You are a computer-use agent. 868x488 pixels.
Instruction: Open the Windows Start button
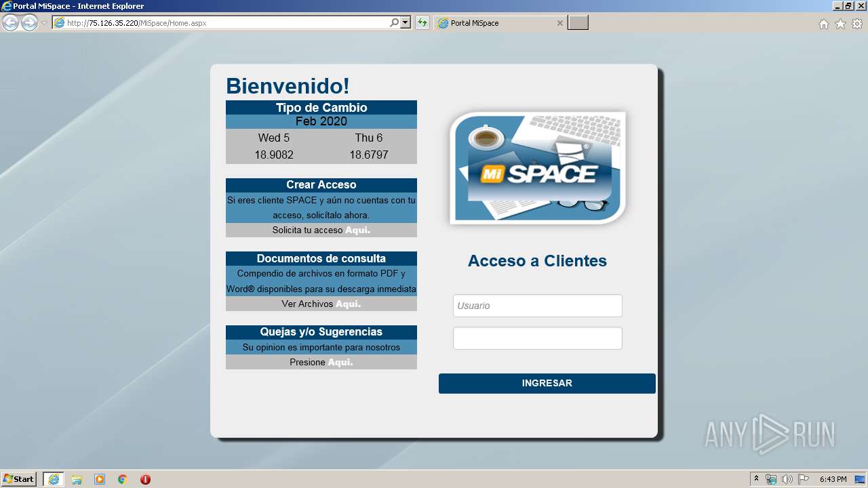pos(19,479)
